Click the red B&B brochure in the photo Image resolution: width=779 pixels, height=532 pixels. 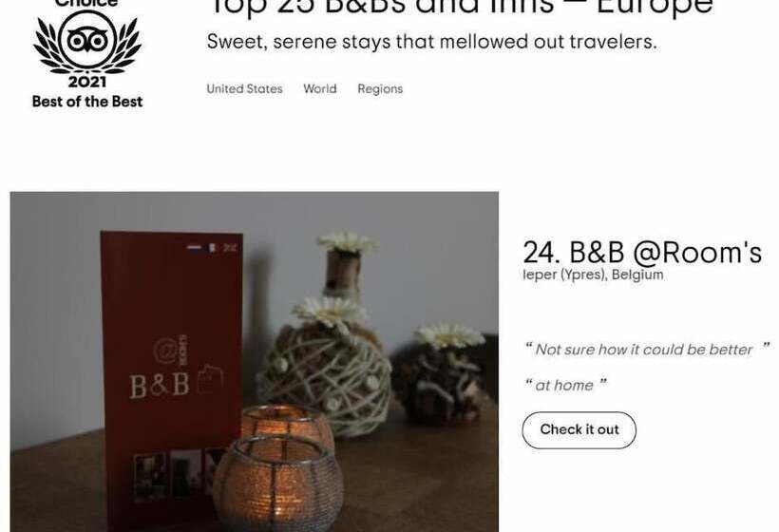coord(169,380)
